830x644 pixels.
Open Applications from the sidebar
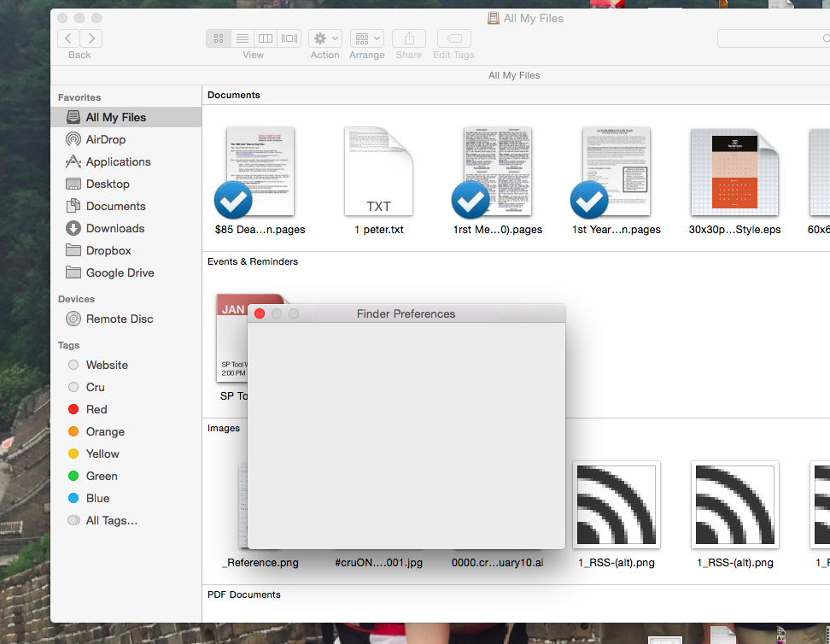(x=126, y=161)
